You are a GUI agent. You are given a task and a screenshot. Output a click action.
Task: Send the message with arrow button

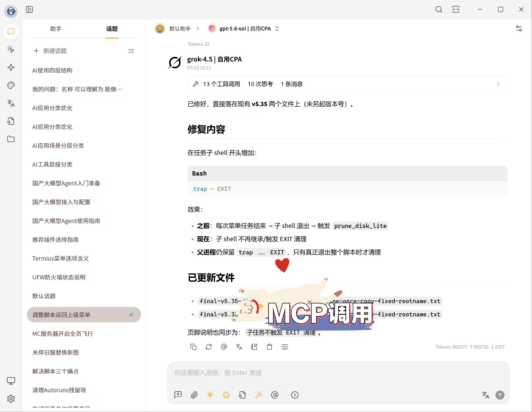tap(500, 395)
